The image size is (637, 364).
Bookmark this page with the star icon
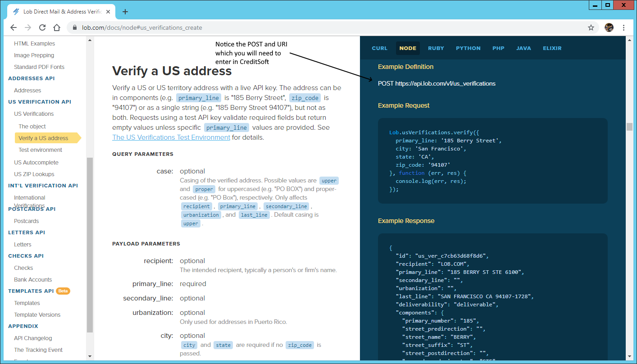591,27
